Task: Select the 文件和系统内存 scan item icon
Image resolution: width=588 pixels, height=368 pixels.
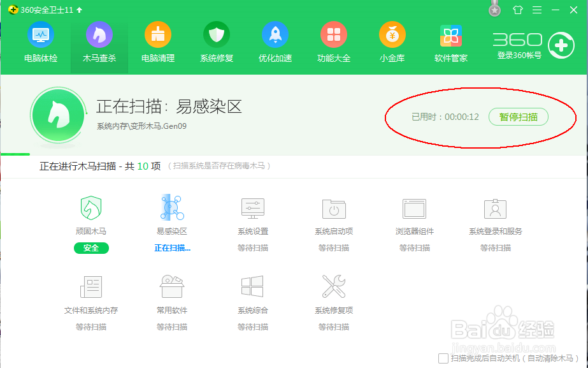Action: [90, 287]
